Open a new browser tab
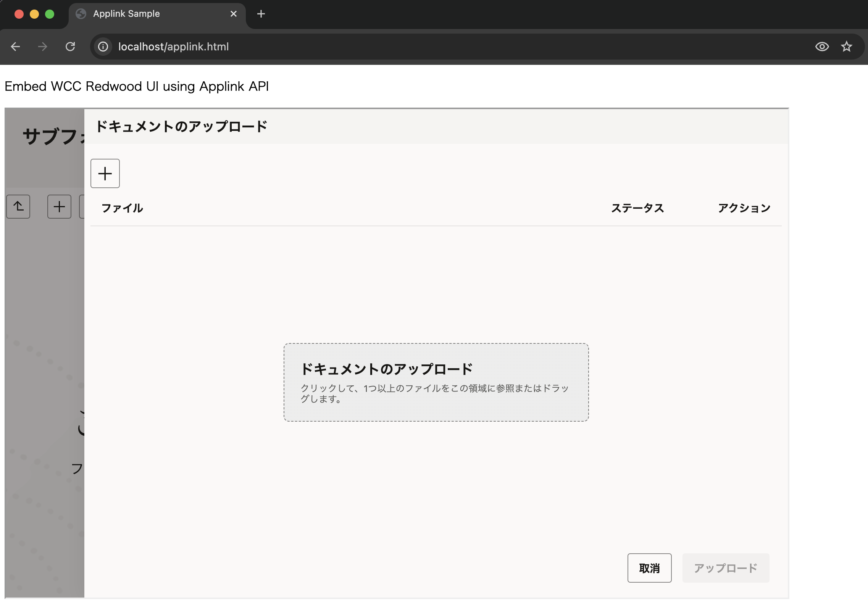The image size is (868, 609). click(x=261, y=14)
